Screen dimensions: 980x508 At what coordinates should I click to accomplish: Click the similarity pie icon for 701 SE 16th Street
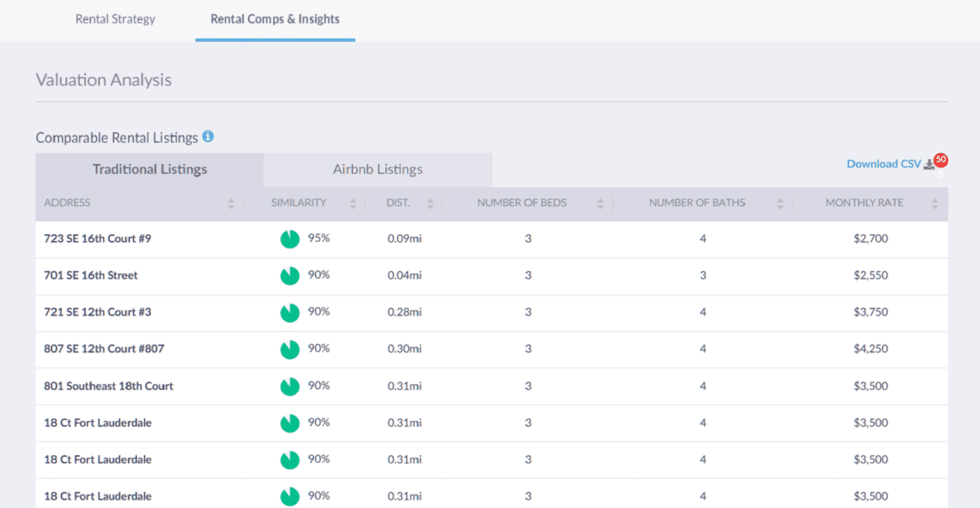pyautogui.click(x=290, y=276)
